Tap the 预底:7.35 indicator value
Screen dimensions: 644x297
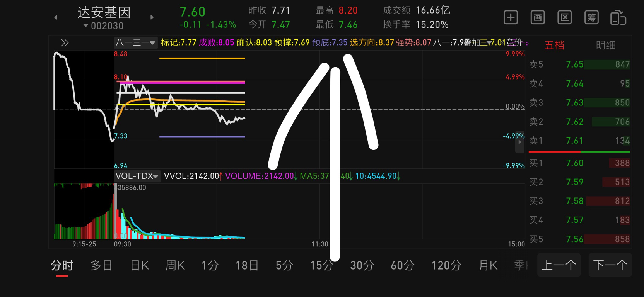pos(330,42)
